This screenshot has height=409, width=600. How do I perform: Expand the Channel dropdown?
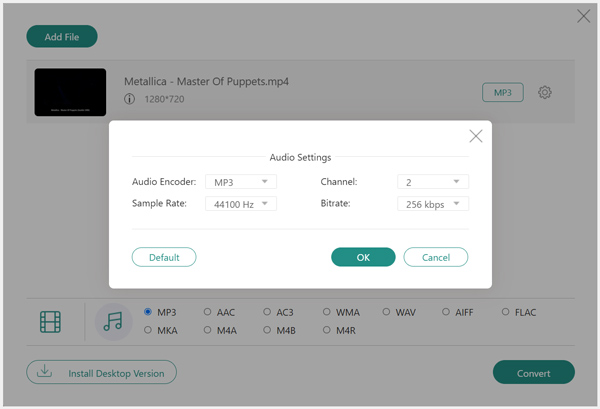[x=432, y=182]
